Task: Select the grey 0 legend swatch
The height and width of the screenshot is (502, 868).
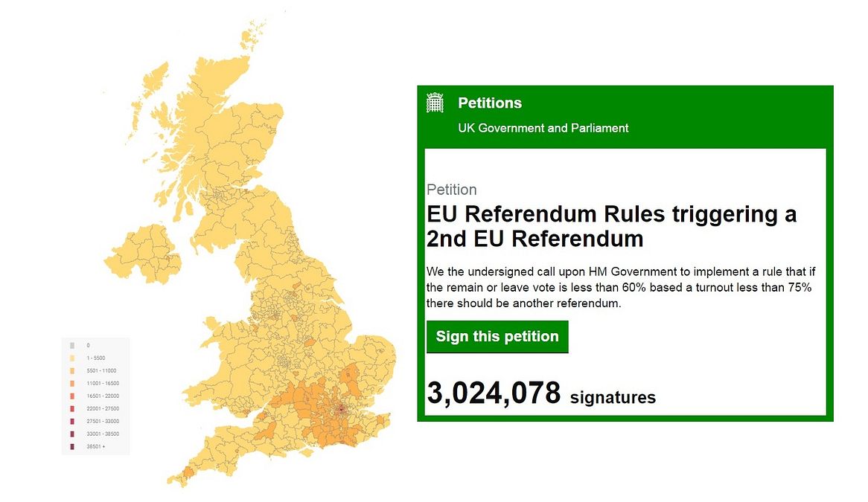Action: pos(71,346)
